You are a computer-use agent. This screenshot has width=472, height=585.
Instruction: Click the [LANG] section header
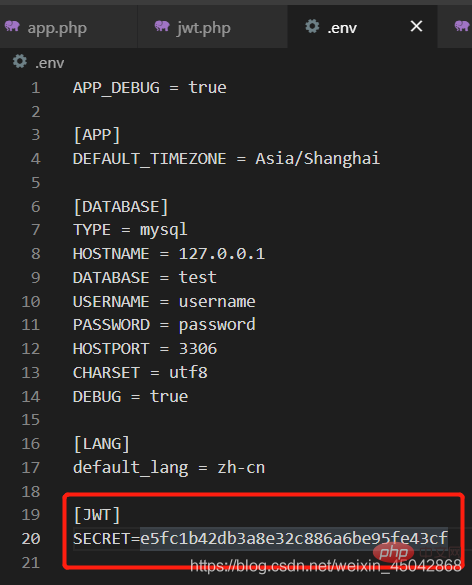(101, 444)
